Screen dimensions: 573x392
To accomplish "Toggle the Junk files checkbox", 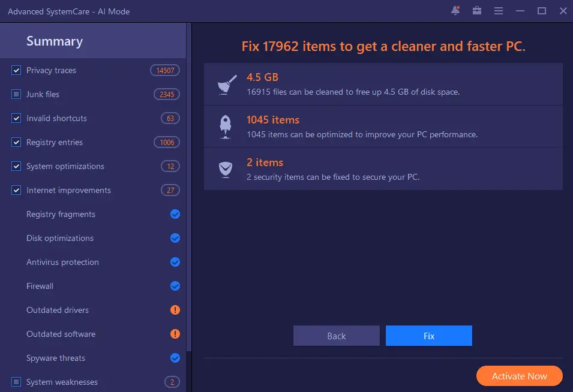I will (x=16, y=94).
